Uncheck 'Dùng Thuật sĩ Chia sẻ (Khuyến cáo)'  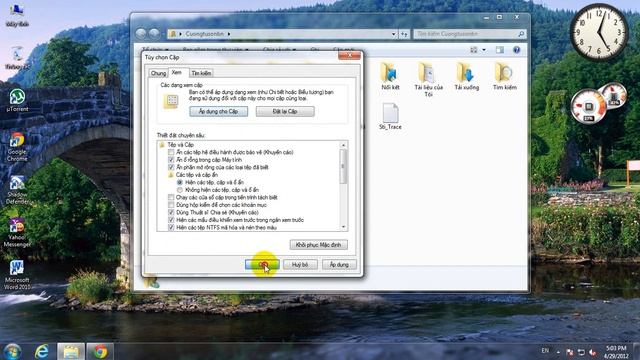[x=171, y=213]
